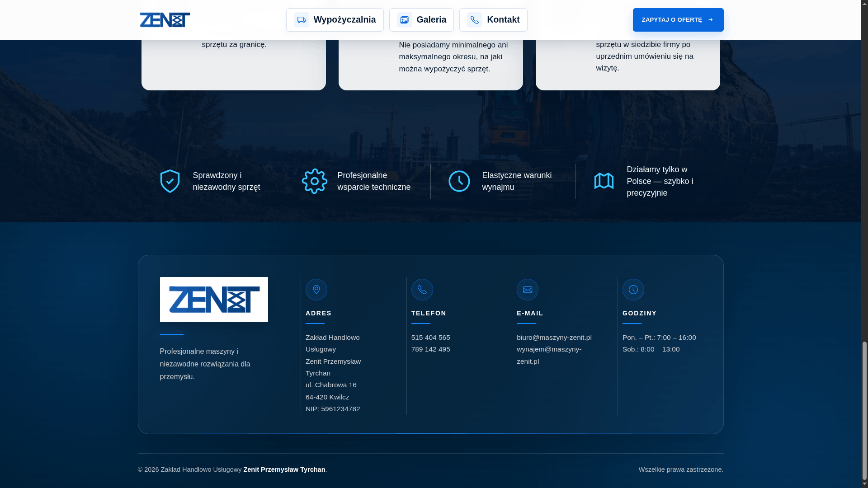Click the page vertical scrollbar thumb
The image size is (868, 488).
coord(864,410)
